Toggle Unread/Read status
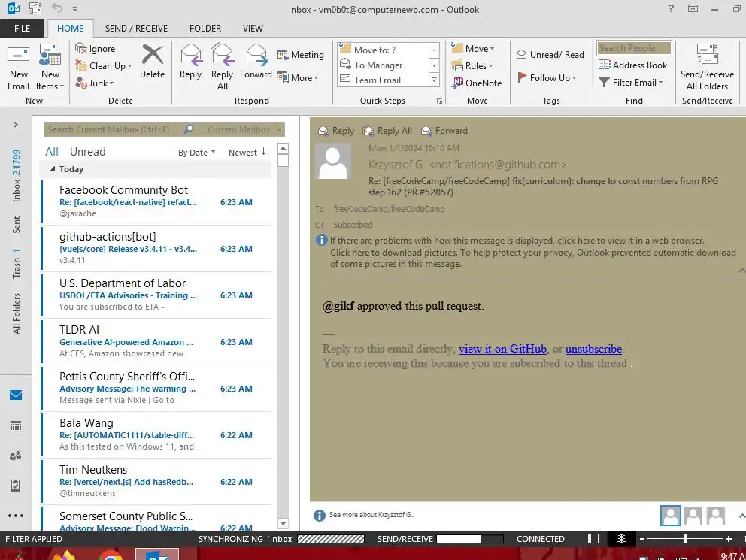The height and width of the screenshot is (560, 746). [550, 55]
